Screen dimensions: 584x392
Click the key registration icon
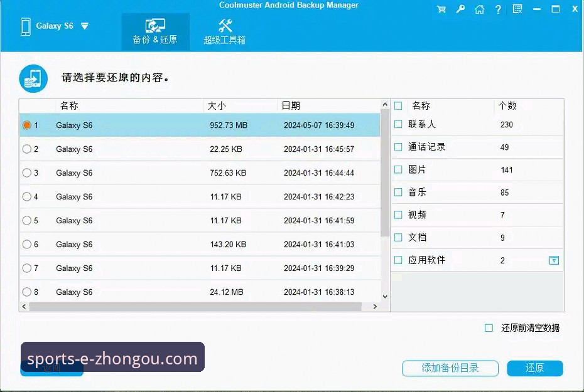click(x=460, y=9)
